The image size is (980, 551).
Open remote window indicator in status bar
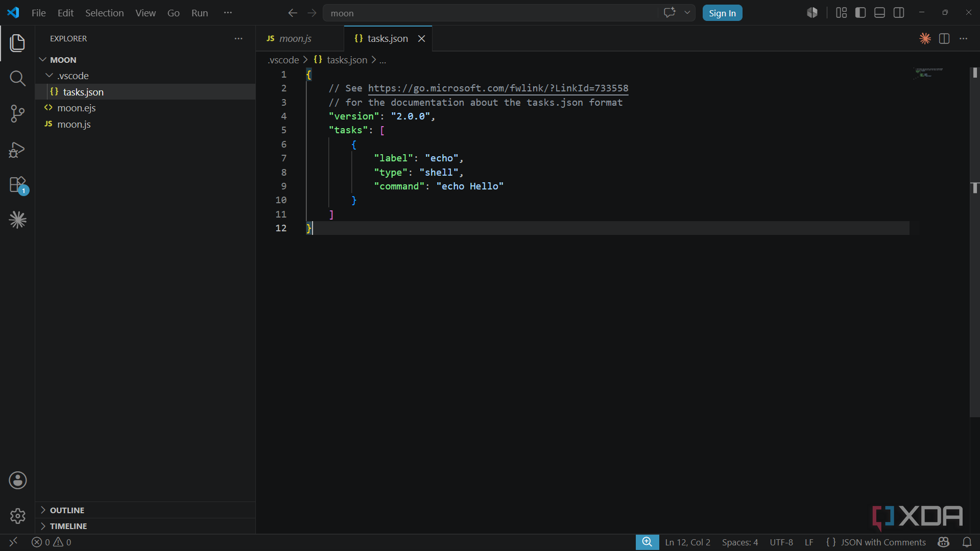13,542
